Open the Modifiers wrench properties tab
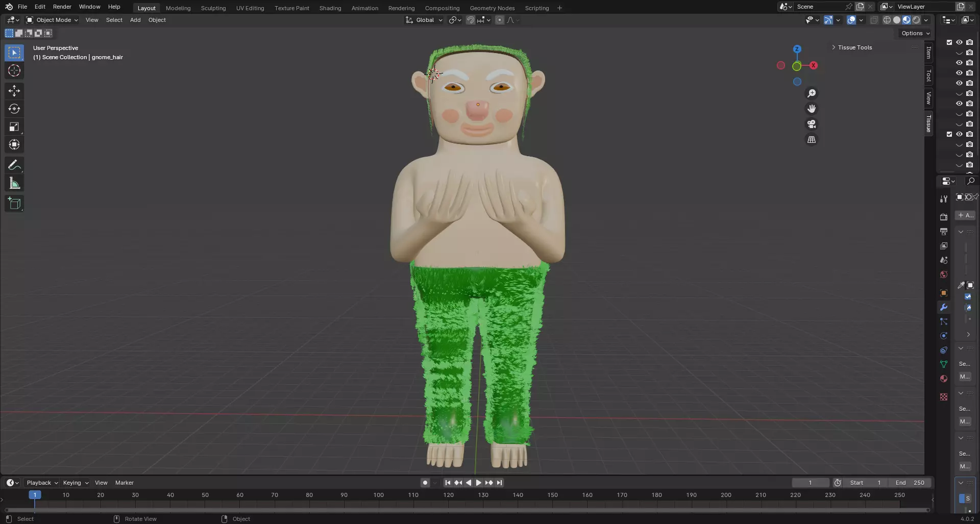 [943, 307]
